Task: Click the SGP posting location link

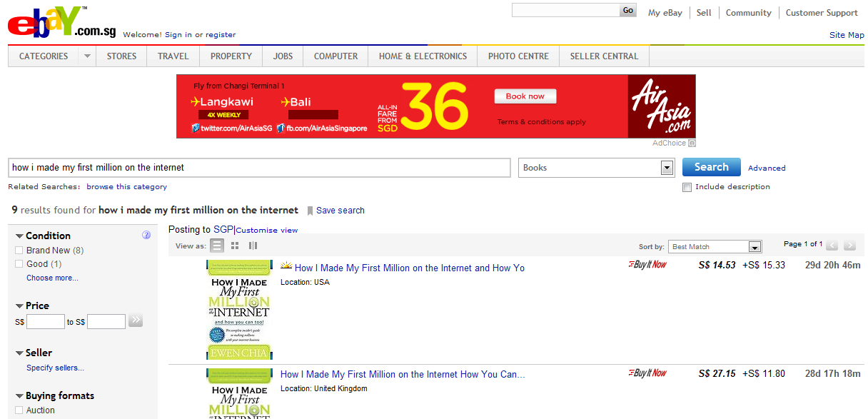Action: [223, 230]
